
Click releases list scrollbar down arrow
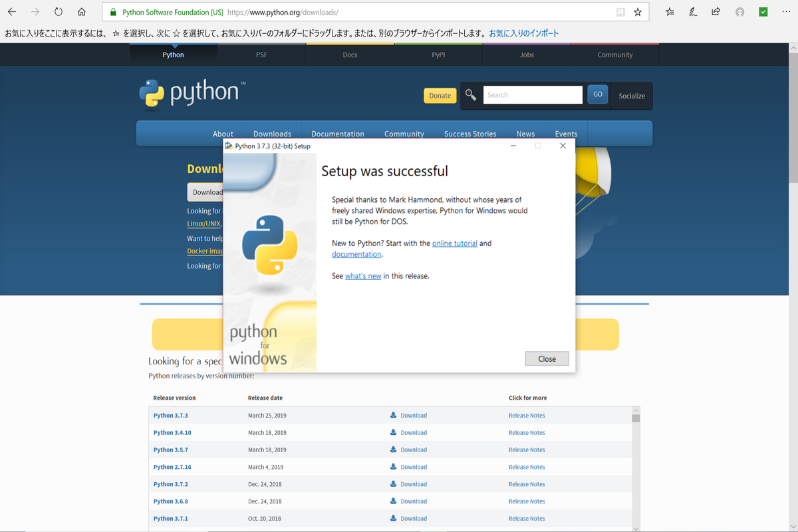click(636, 528)
